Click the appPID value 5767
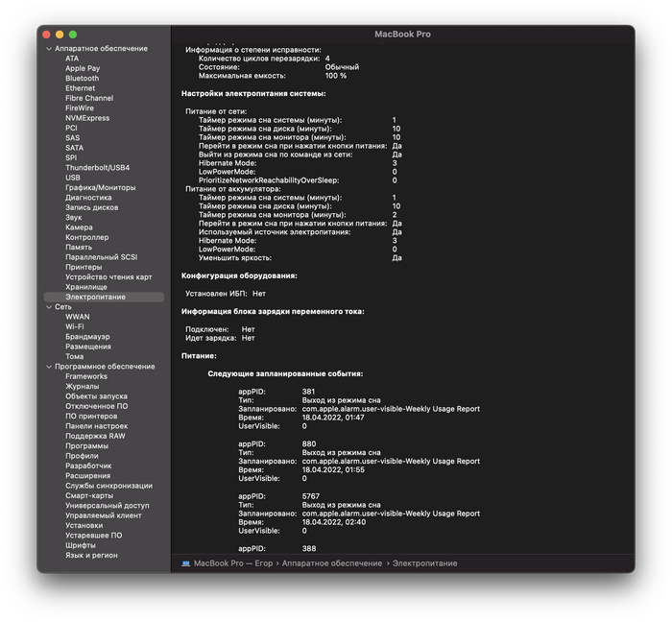Image resolution: width=672 pixels, height=622 pixels. point(311,496)
